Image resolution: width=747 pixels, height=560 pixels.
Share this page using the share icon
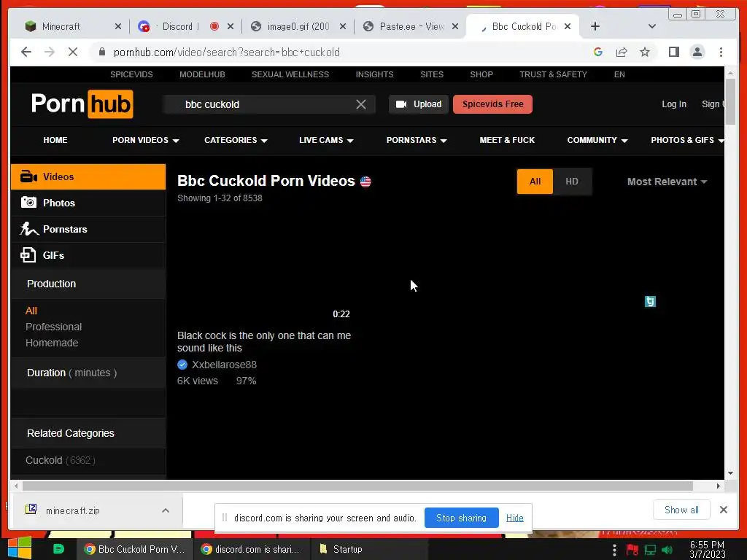(x=622, y=52)
